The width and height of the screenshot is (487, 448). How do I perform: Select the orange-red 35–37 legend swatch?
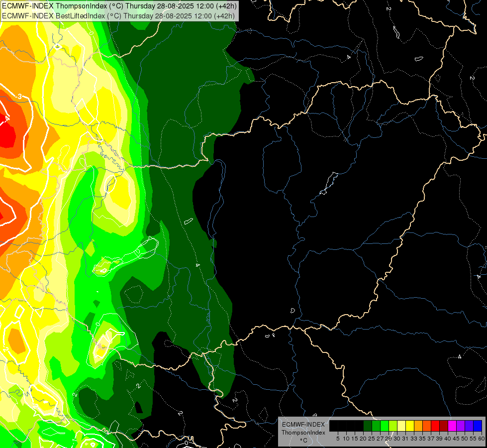point(427,426)
